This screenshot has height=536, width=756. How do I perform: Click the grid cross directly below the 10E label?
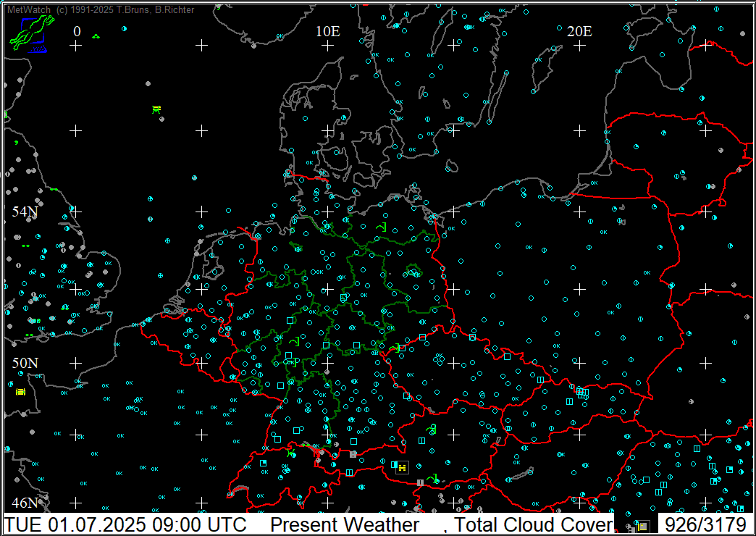(x=328, y=46)
